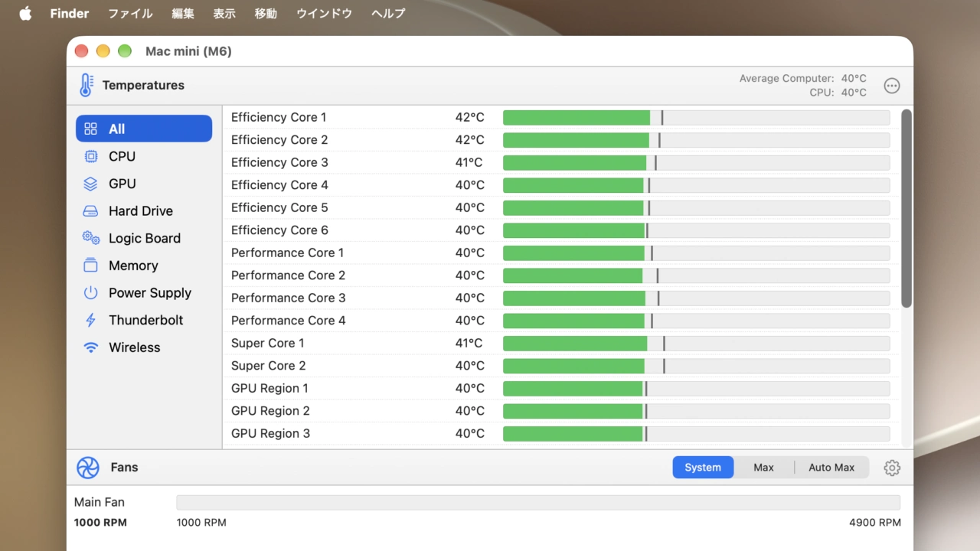Click the GPU layers icon
Image resolution: width=980 pixels, height=551 pixels.
(x=91, y=184)
